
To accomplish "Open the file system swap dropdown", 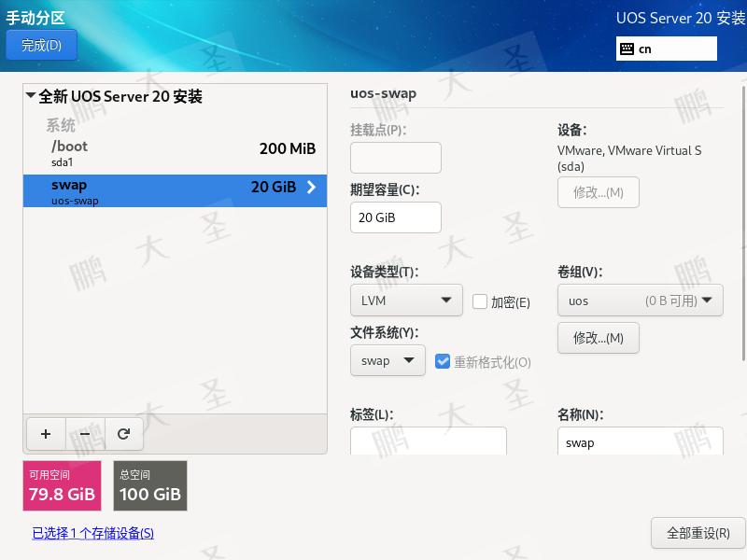I will click(388, 360).
